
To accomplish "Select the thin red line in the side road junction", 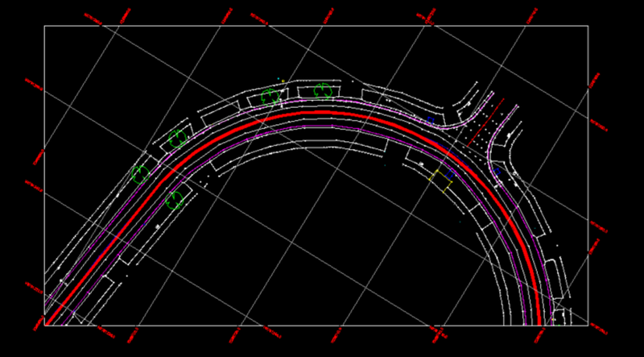I will click(x=485, y=122).
